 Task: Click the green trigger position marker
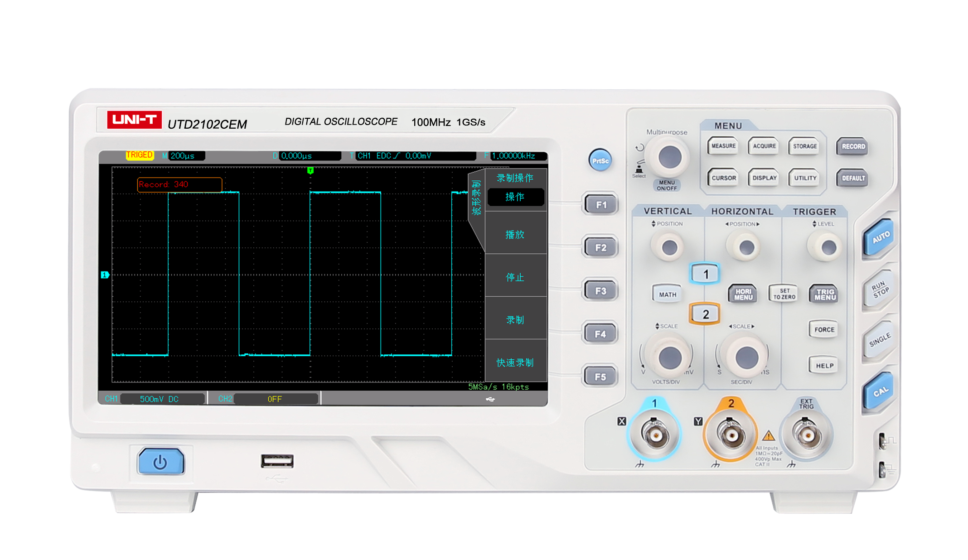click(310, 171)
